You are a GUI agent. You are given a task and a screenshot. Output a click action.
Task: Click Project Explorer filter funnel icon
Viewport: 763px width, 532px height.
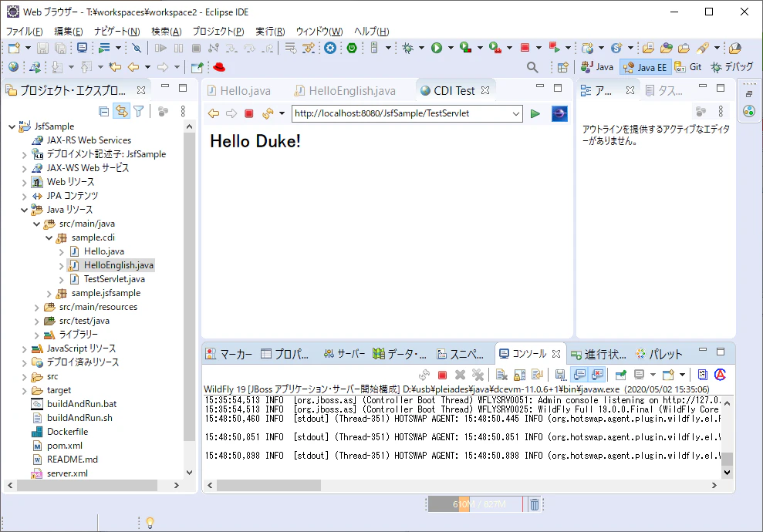click(139, 111)
